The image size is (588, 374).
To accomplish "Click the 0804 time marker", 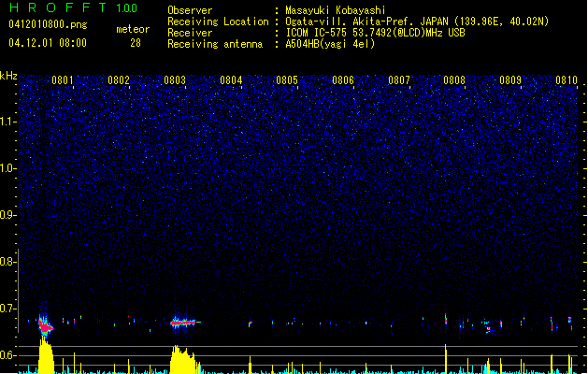I will (231, 80).
